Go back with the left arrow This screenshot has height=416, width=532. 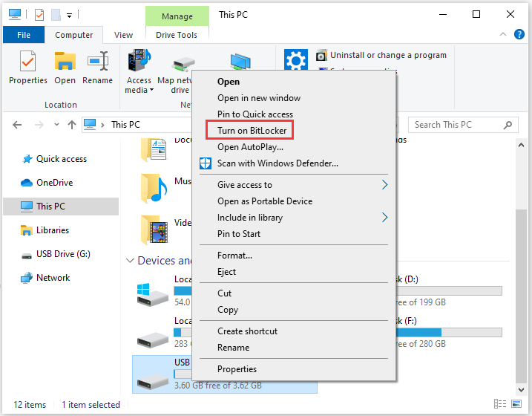(17, 125)
